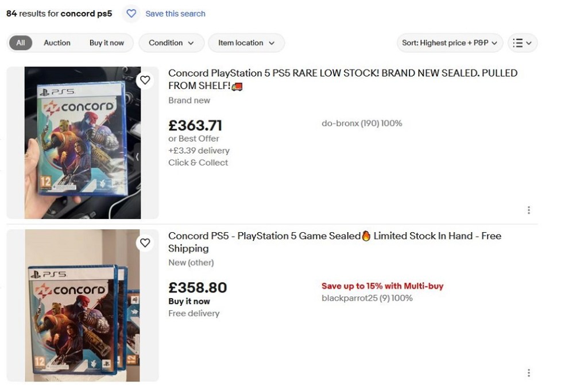Click the Save this search link
This screenshot has width=588, height=385.
[176, 13]
